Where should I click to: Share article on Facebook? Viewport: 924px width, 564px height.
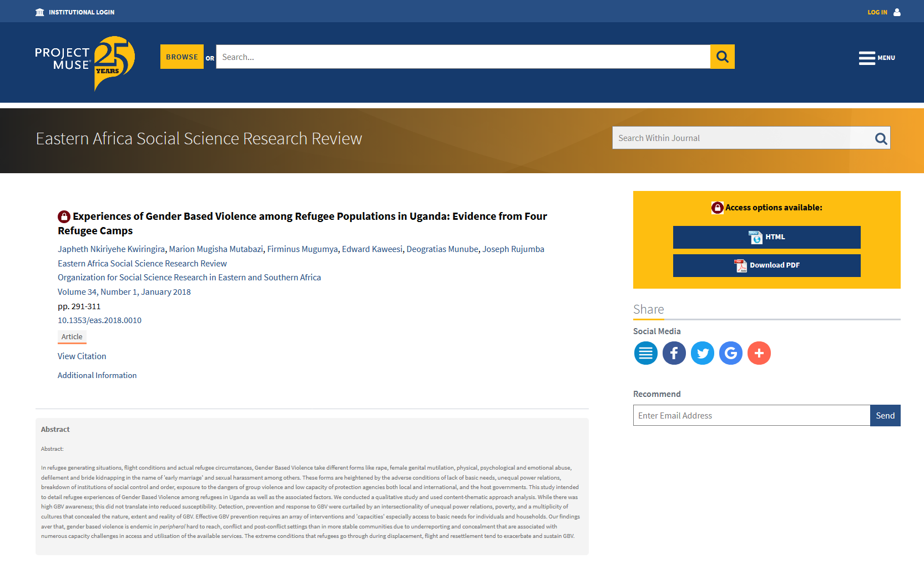click(x=674, y=353)
